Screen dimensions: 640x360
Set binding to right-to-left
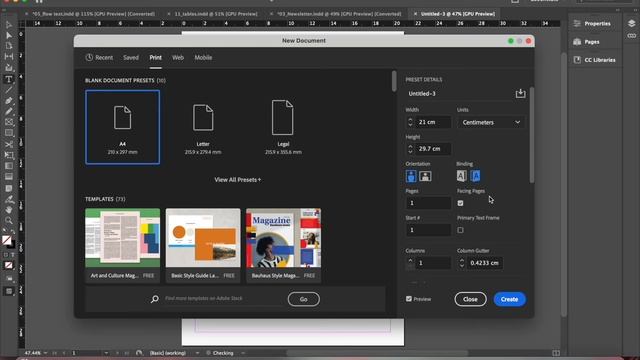point(475,176)
